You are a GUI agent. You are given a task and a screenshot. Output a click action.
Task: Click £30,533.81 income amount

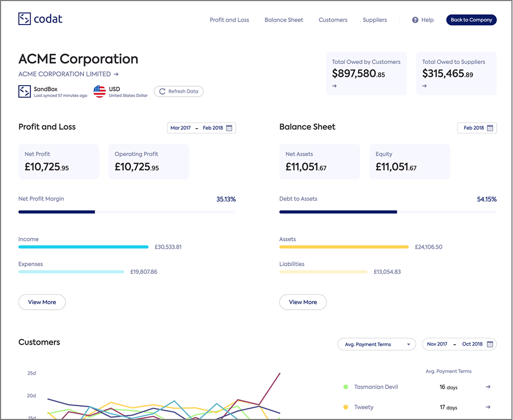point(168,247)
